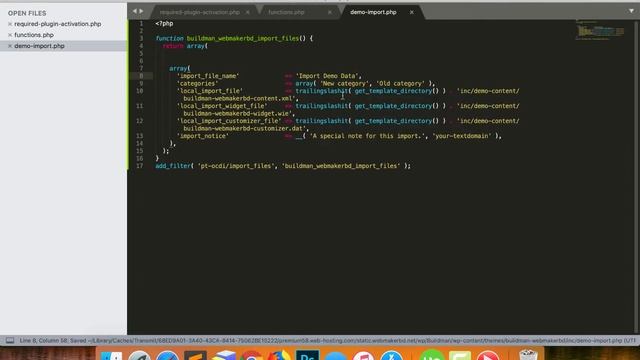Viewport: 640px width, 360px height.
Task: Click the OPEN FILES sidebar heading
Action: tap(27, 13)
